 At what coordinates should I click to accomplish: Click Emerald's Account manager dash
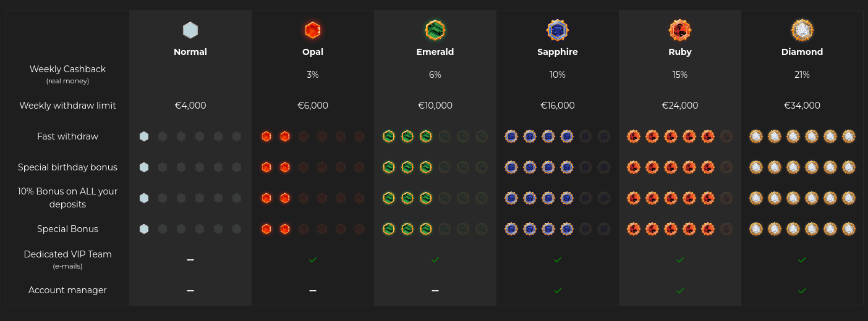click(435, 291)
